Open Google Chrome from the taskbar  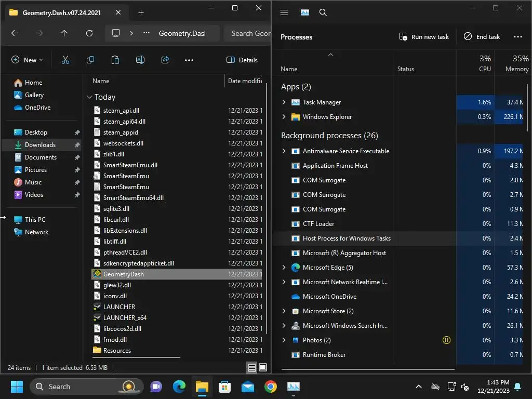coord(270,387)
